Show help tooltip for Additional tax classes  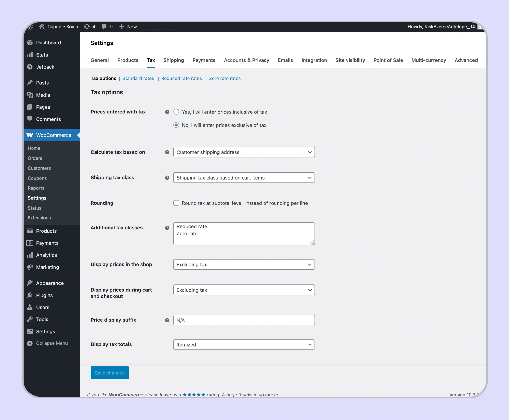(x=167, y=228)
